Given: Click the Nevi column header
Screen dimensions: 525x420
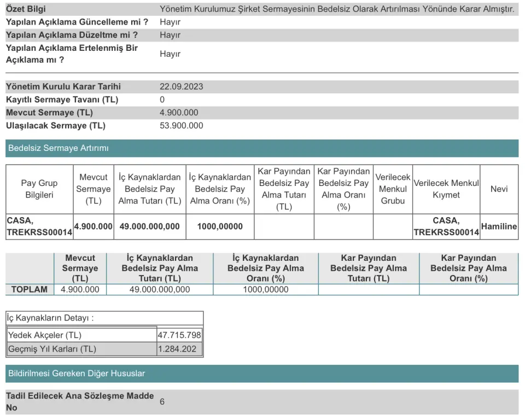Looking at the screenshot, I should pyautogui.click(x=499, y=189).
